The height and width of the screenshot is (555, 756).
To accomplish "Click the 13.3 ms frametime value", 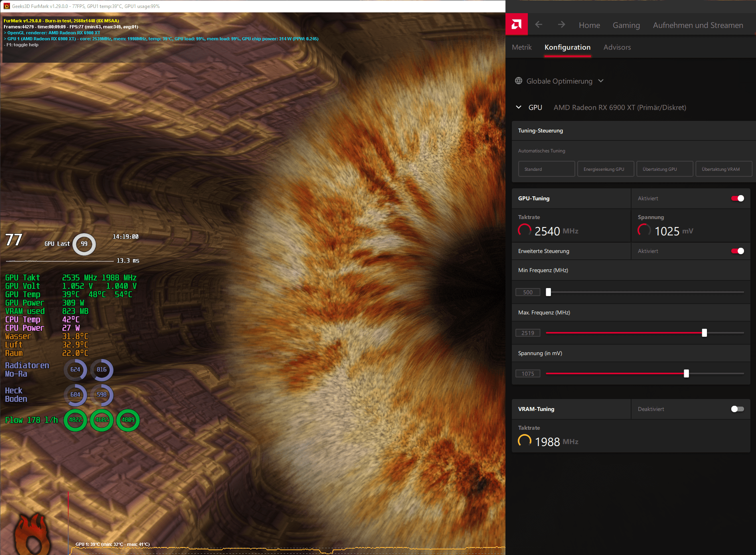I will point(128,261).
